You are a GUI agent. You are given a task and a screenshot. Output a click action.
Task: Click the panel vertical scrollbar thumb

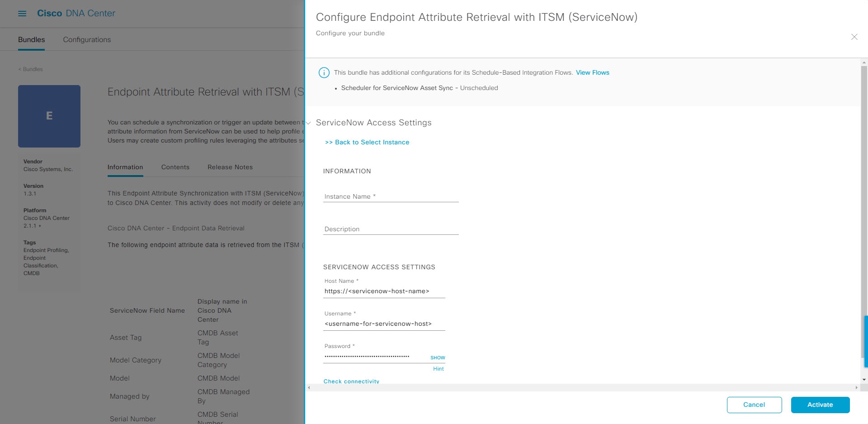pos(864,213)
